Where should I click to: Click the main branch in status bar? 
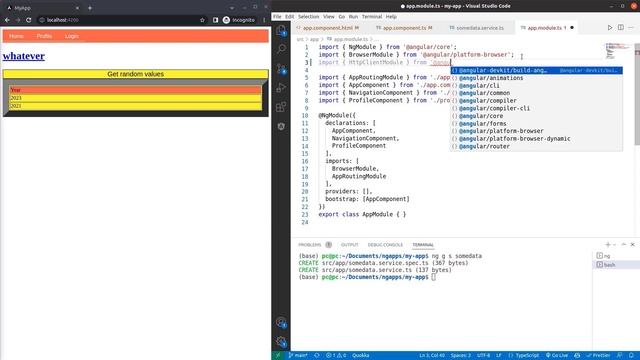[x=298, y=355]
